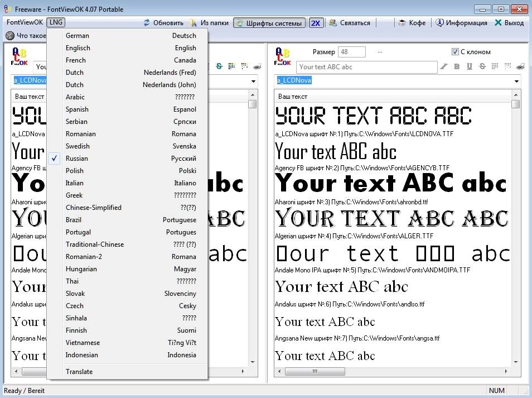Select German (Deutsch) language
The image size is (532, 398).
tap(128, 36)
